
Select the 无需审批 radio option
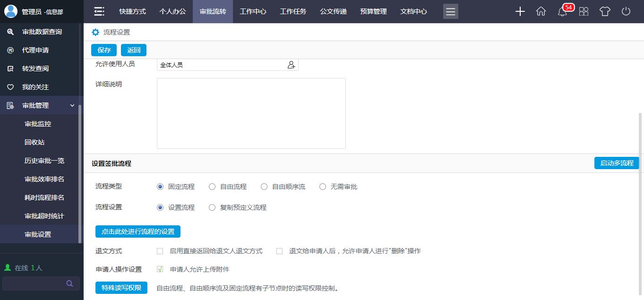(323, 187)
